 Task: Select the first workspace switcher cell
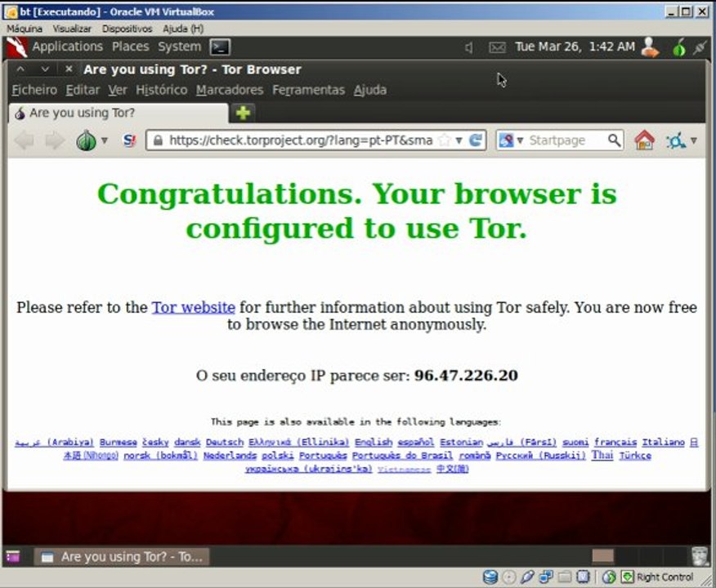[602, 556]
